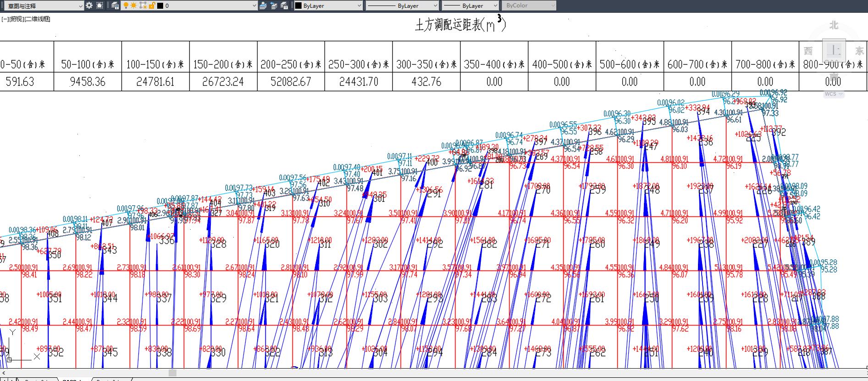Click the workspace save icon beside the gear

[99, 6]
